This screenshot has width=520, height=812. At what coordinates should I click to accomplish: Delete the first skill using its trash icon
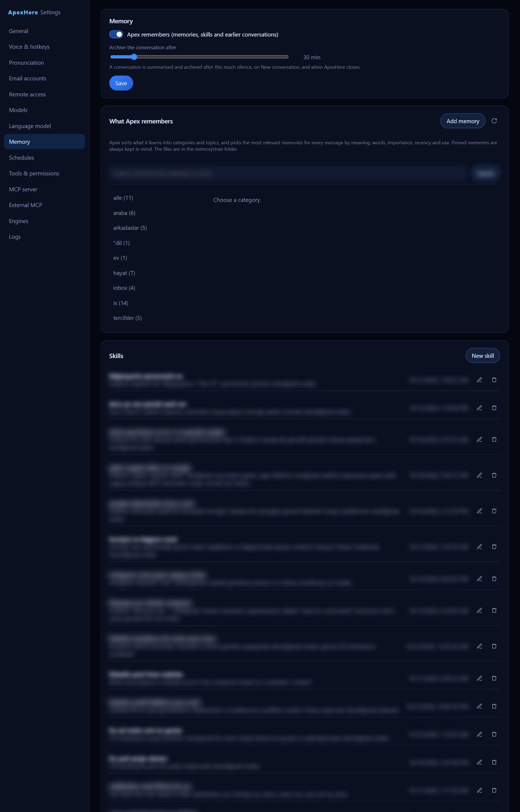494,380
